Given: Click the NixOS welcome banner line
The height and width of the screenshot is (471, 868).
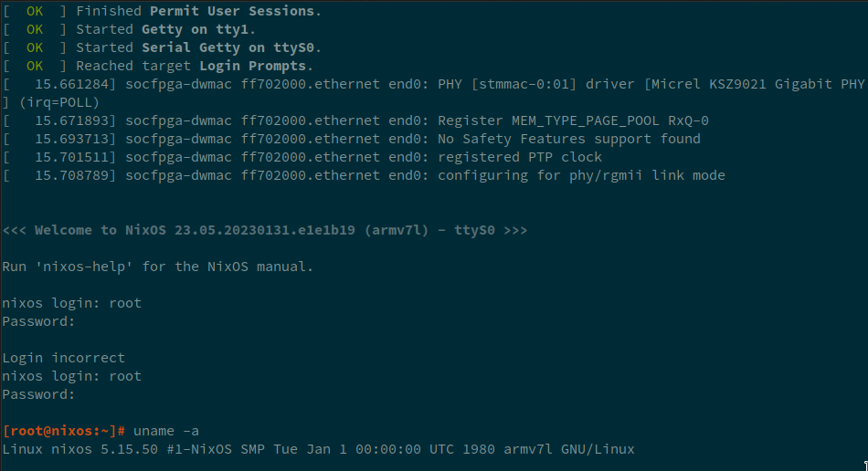Looking at the screenshot, I should pyautogui.click(x=265, y=230).
